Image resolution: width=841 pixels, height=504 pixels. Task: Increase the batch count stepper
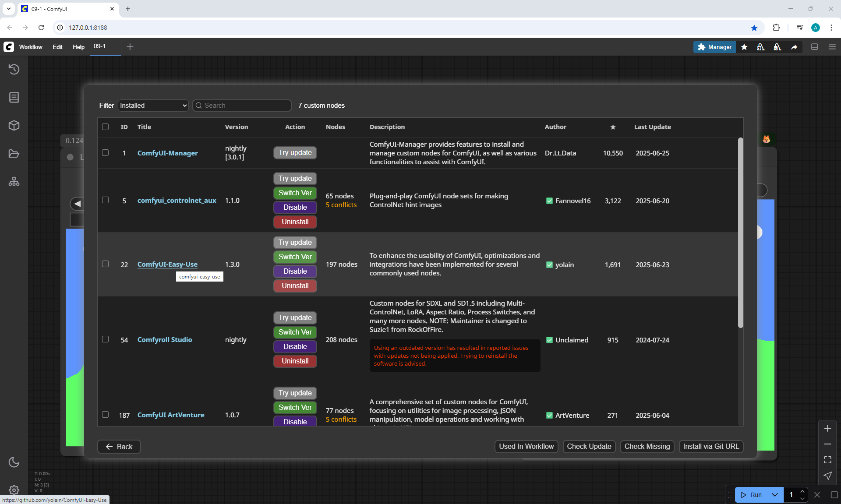802,492
